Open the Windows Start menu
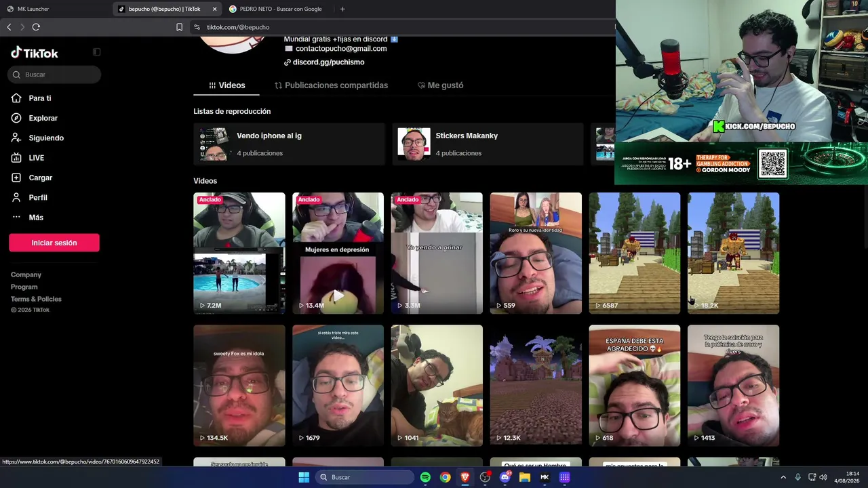 coord(304,477)
